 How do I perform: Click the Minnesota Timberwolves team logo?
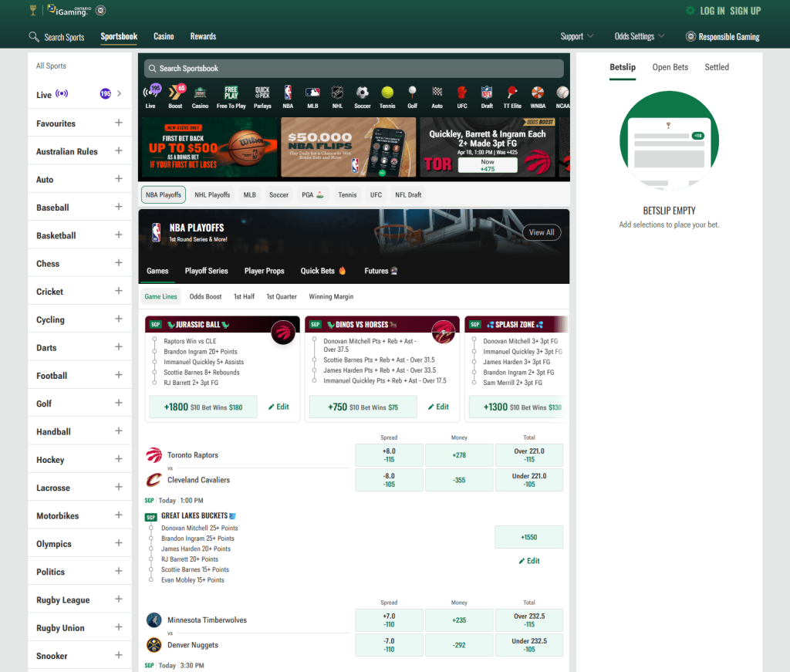(154, 620)
